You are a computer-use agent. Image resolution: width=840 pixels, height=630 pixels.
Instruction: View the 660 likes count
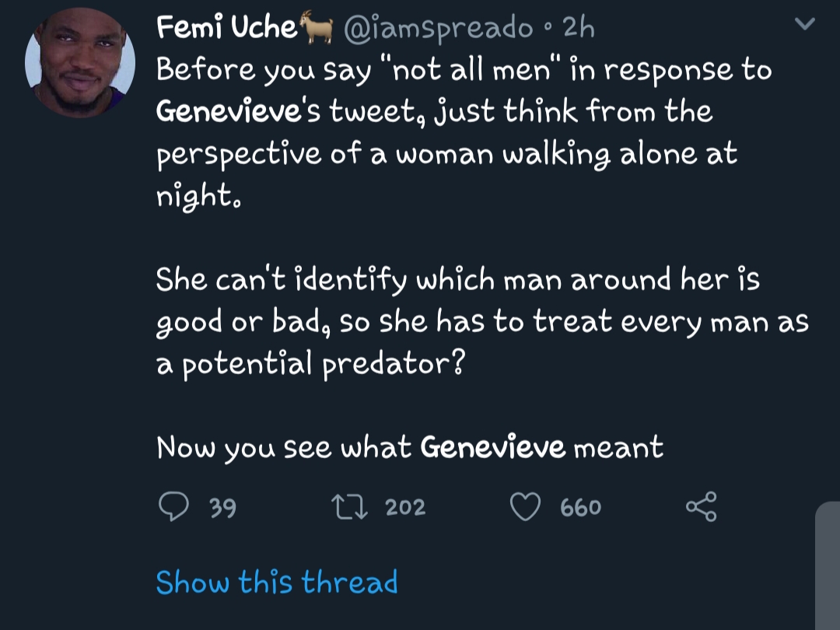coord(581,507)
